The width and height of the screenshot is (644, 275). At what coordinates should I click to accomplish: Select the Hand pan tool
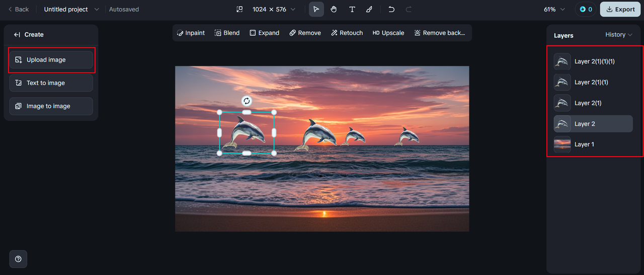tap(334, 9)
